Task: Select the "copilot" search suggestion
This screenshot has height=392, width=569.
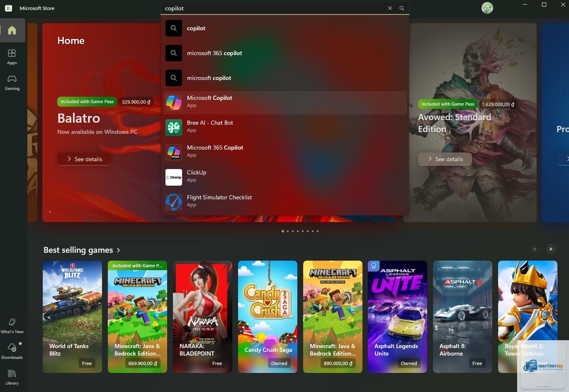Action: (284, 28)
